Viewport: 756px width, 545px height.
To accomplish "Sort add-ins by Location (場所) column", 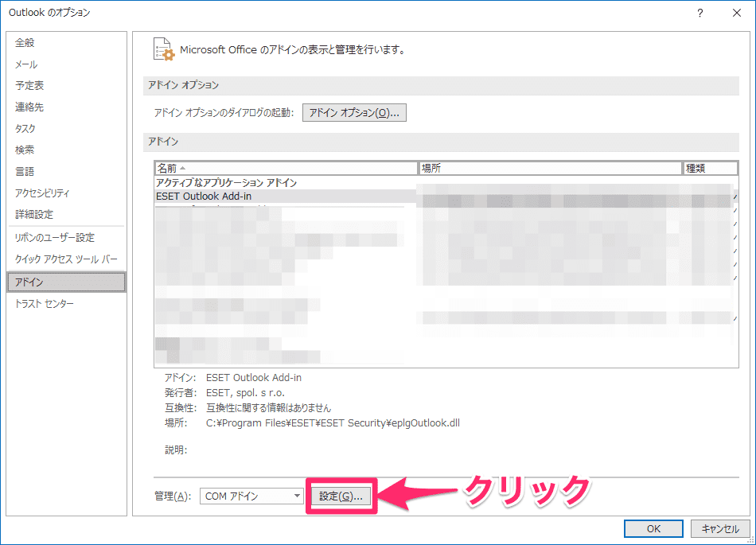I will (x=550, y=169).
